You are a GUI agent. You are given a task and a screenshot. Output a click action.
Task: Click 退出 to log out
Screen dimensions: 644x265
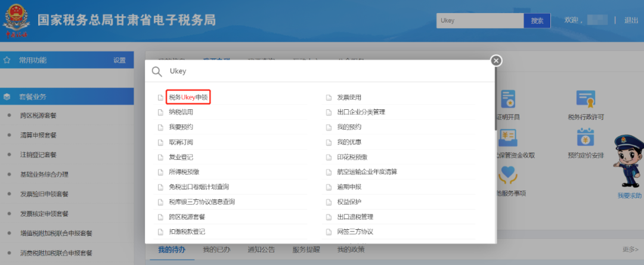tap(631, 20)
